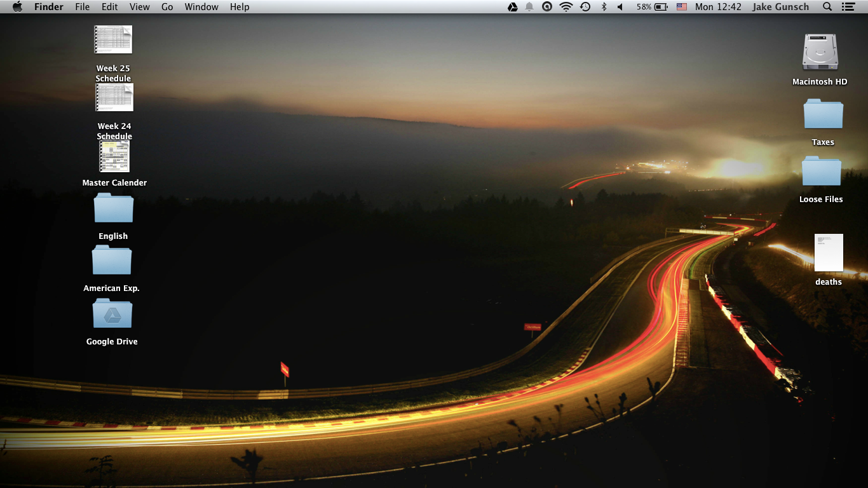The image size is (868, 488).
Task: Open the Apple menu
Action: point(17,7)
